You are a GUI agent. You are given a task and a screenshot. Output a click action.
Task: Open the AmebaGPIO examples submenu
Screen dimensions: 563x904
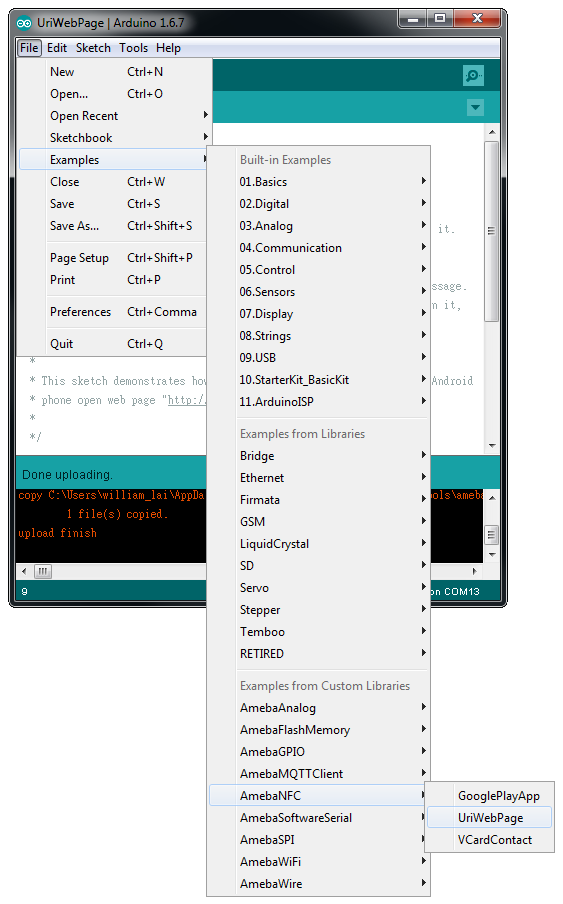pyautogui.click(x=319, y=752)
